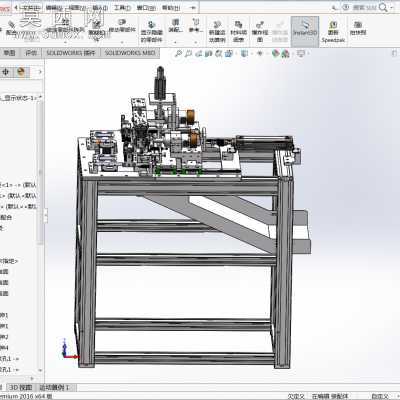Open the SOLIDWORKS 插件 tab
This screenshot has height=400, width=400.
pyautogui.click(x=71, y=53)
